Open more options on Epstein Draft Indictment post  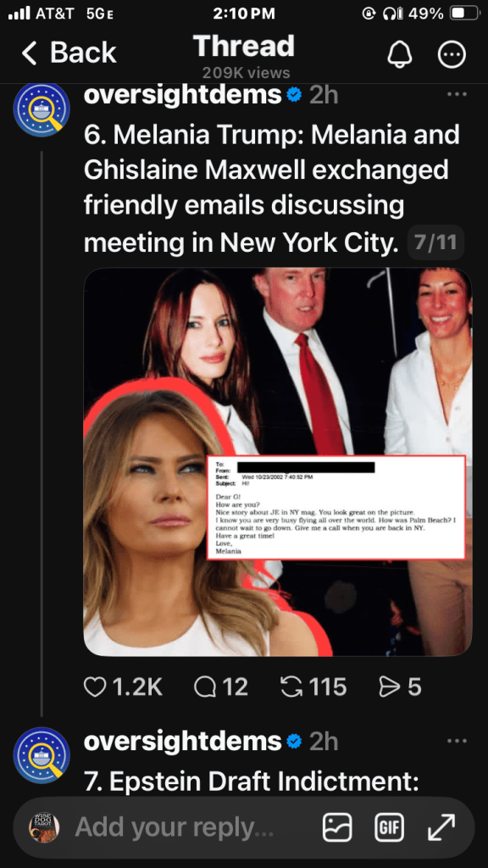(457, 741)
